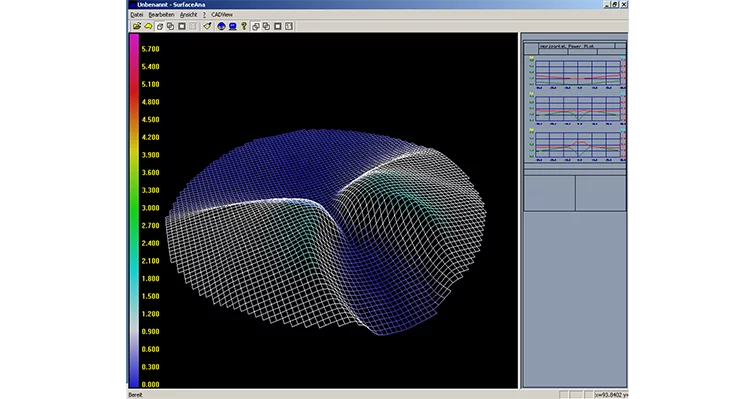Click the first cascade windows icon
The image size is (755, 399).
point(160,26)
